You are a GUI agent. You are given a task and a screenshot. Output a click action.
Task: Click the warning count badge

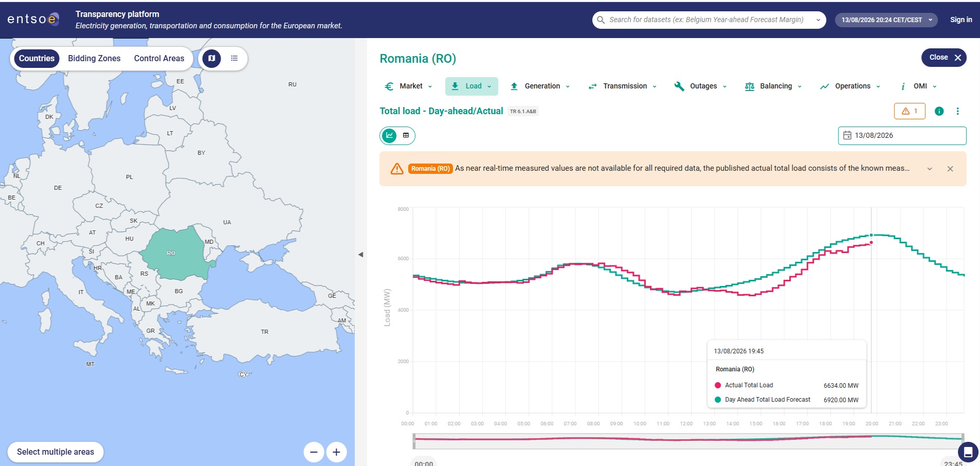(x=910, y=111)
